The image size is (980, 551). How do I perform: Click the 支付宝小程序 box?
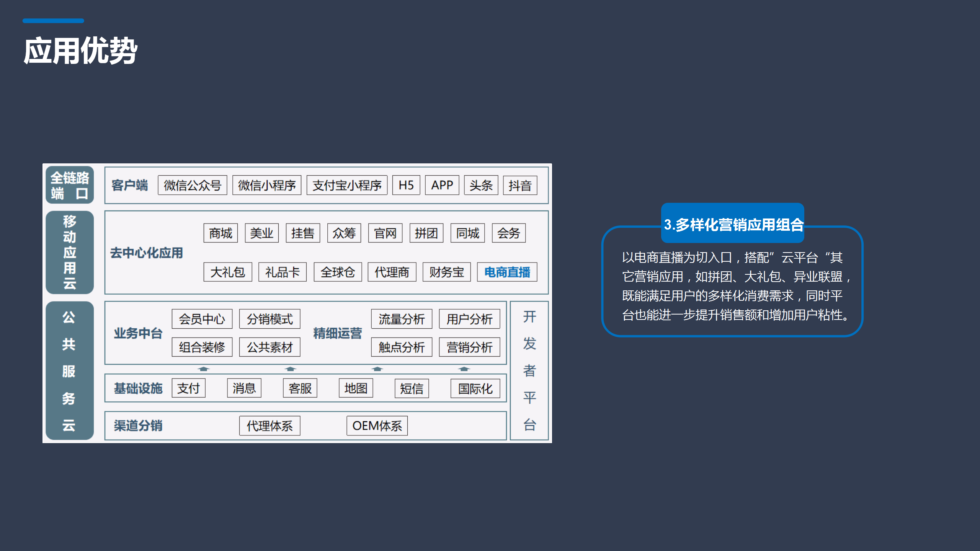tap(347, 185)
